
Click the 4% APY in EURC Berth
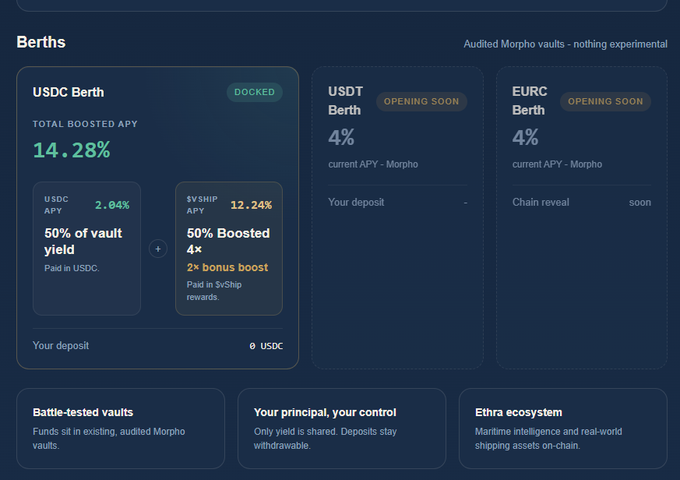pyautogui.click(x=525, y=138)
